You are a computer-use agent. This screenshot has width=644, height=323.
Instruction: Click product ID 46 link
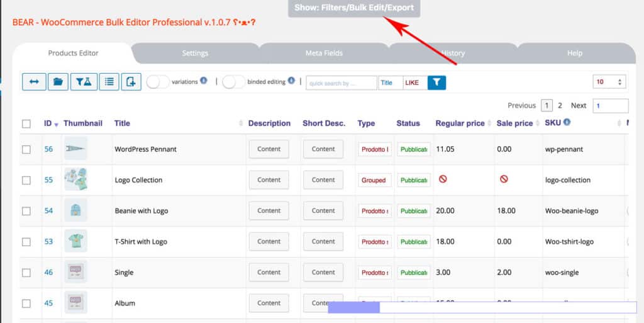coord(48,273)
